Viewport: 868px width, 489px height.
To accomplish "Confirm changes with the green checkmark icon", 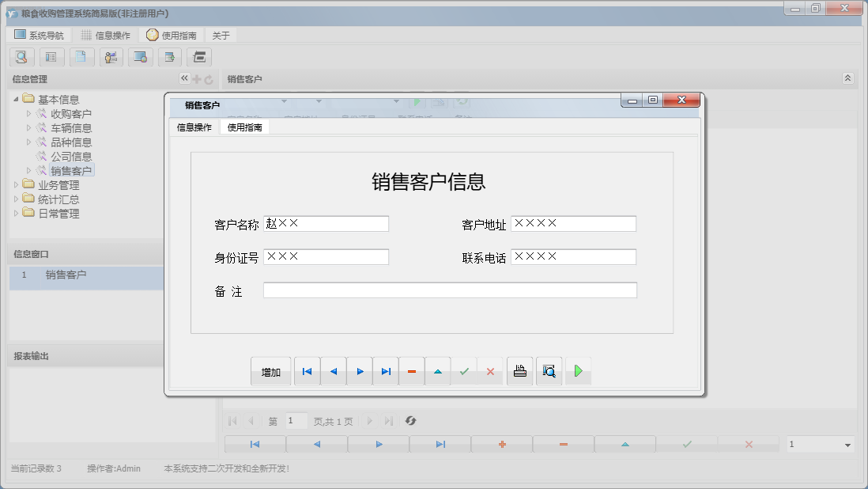I will [x=464, y=370].
